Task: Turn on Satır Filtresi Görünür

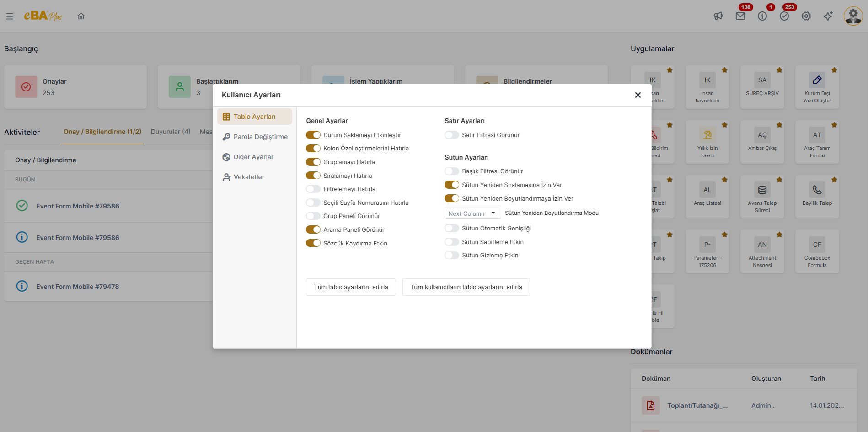Action: tap(452, 135)
